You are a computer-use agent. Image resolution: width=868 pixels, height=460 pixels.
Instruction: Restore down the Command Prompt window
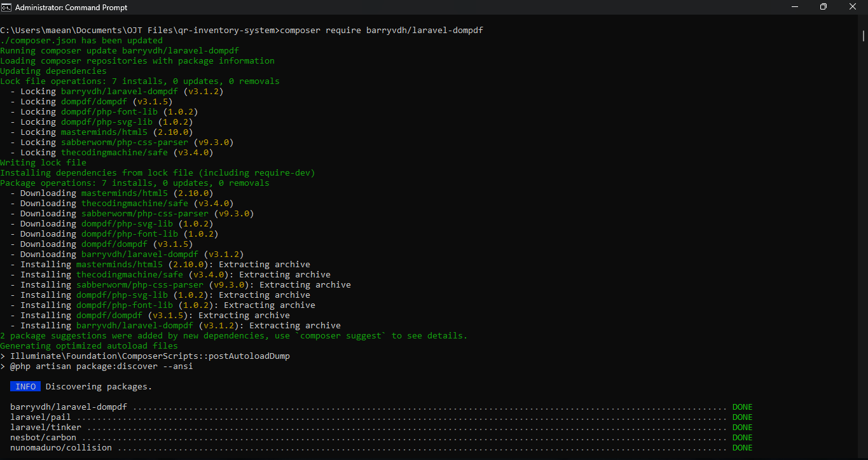(823, 7)
